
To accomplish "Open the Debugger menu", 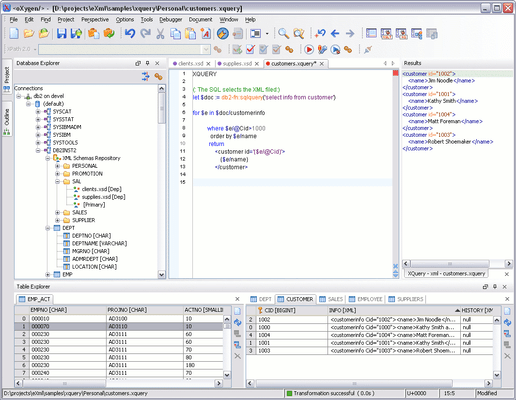I will point(171,20).
